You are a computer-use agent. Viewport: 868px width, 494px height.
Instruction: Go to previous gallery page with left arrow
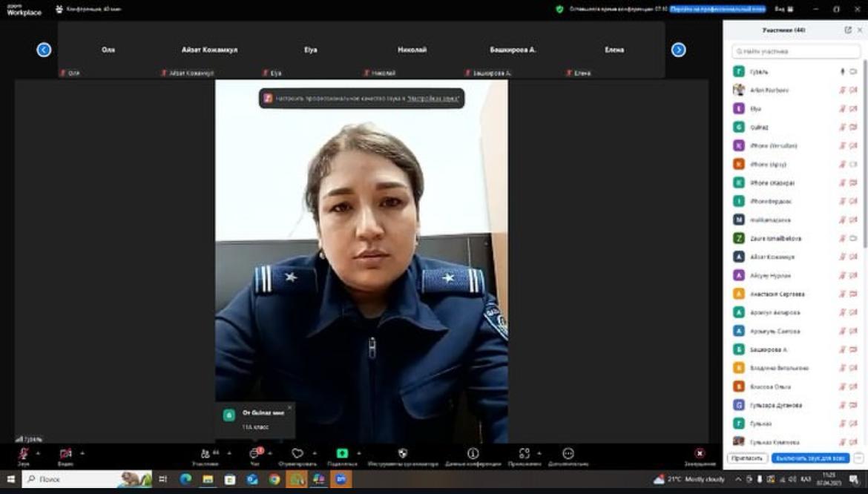tap(44, 50)
